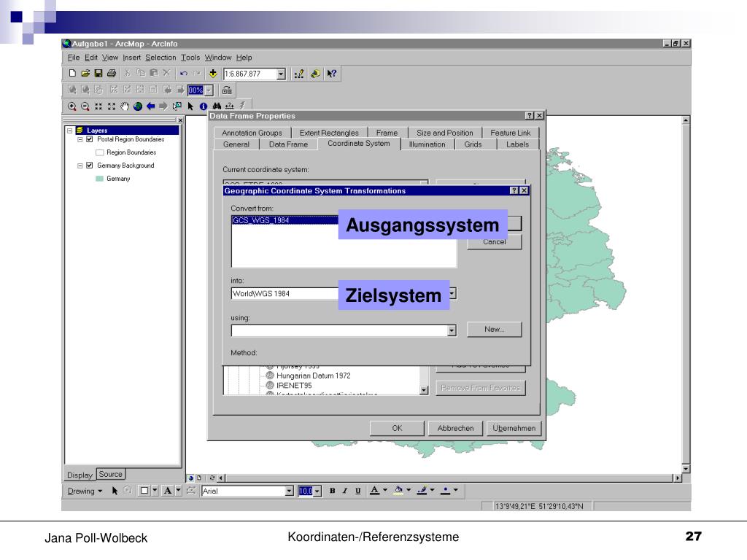Click the Open folder icon
The width and height of the screenshot is (747, 560).
85,74
